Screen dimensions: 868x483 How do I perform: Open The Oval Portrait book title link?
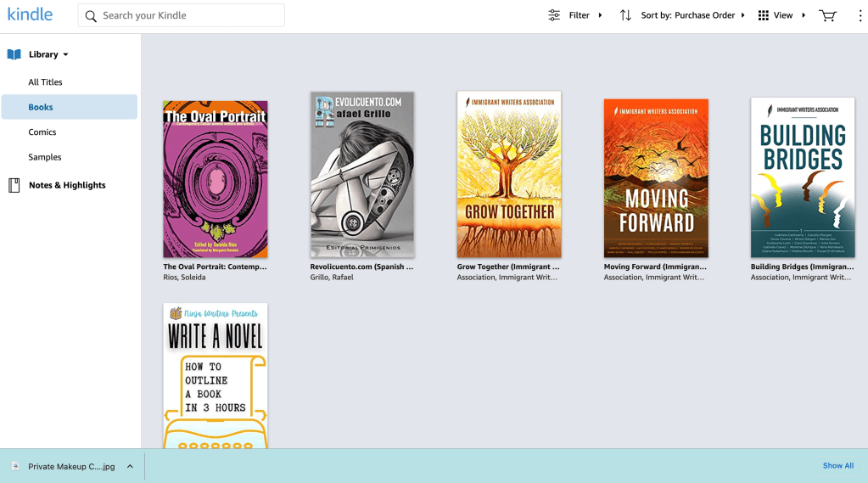pos(215,267)
